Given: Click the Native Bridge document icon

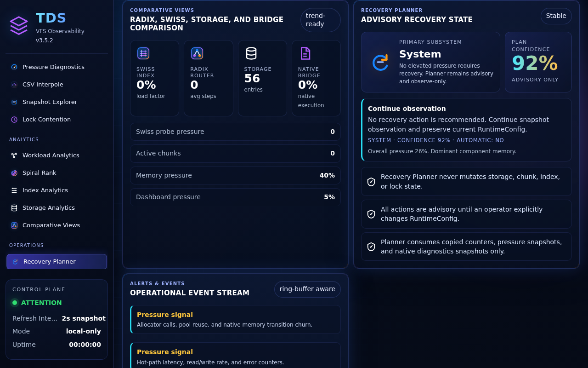Looking at the screenshot, I should (x=305, y=53).
